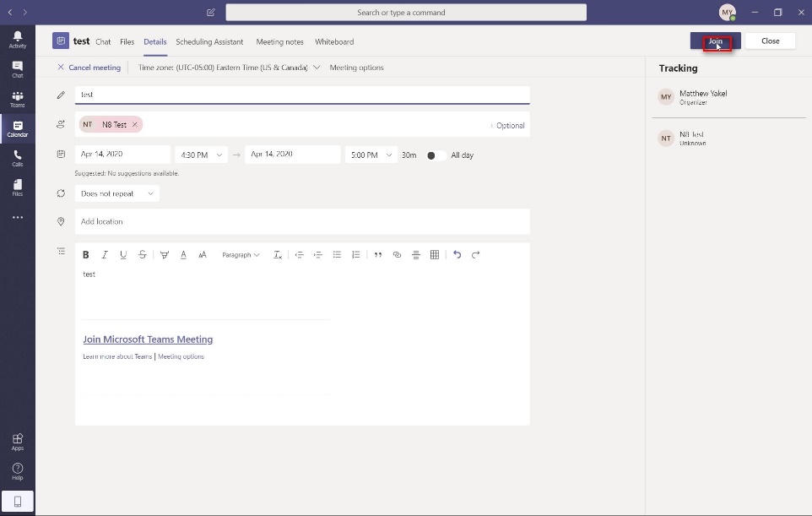The height and width of the screenshot is (516, 812).
Task: Click the search or command box
Action: 406,13
